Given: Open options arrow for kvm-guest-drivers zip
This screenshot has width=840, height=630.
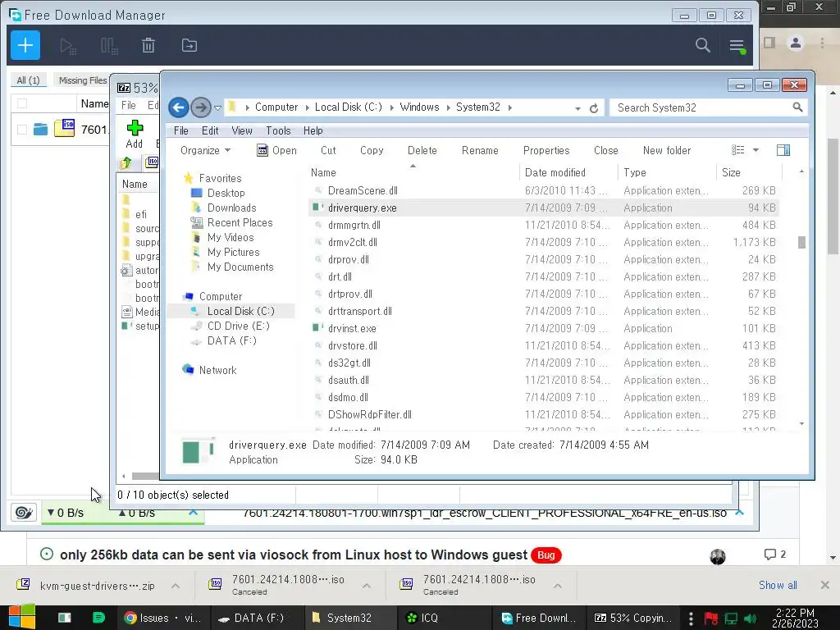Looking at the screenshot, I should [x=176, y=586].
